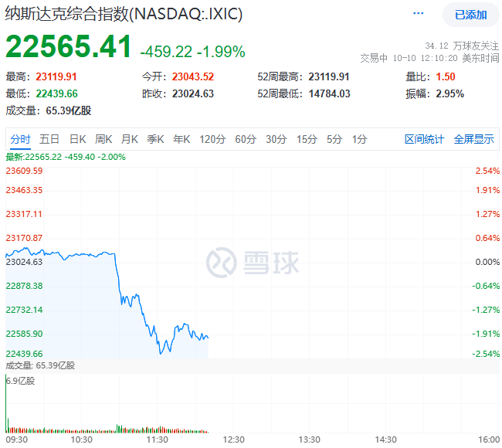Viewport: 502px width, 448px height.
Task: Open the 月K monthly chart
Action: 129,139
